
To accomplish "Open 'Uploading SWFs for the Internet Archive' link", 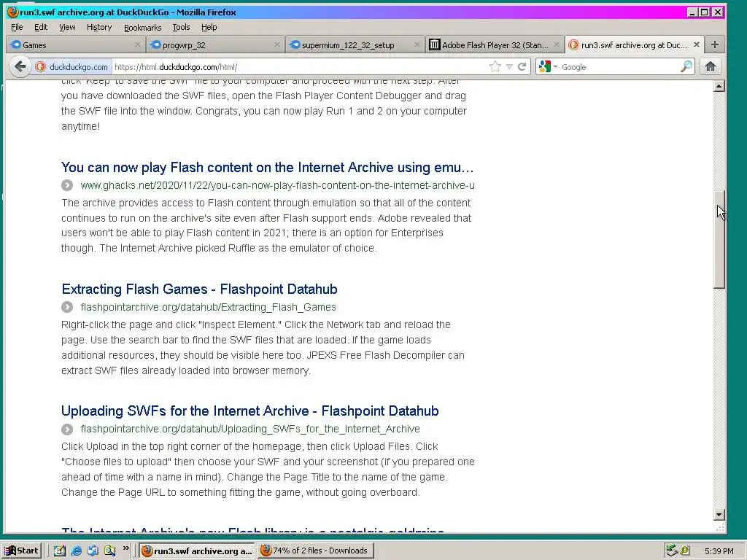I will 250,411.
